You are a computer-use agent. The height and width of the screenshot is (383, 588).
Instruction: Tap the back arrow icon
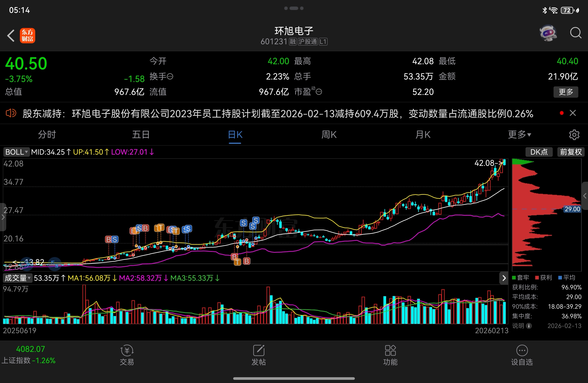[x=11, y=36]
